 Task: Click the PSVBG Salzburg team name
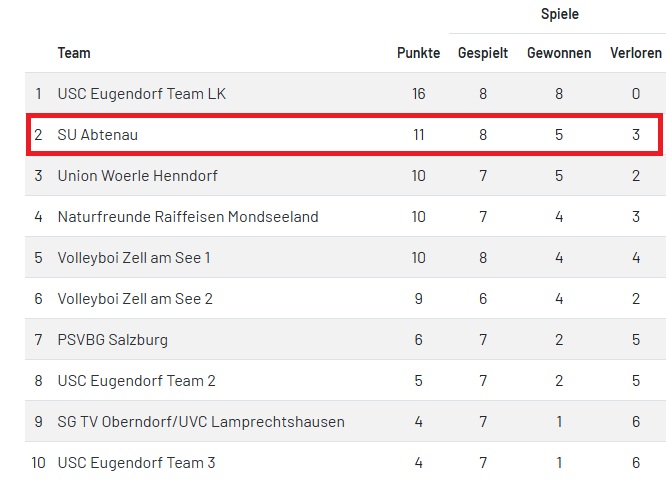tap(113, 340)
